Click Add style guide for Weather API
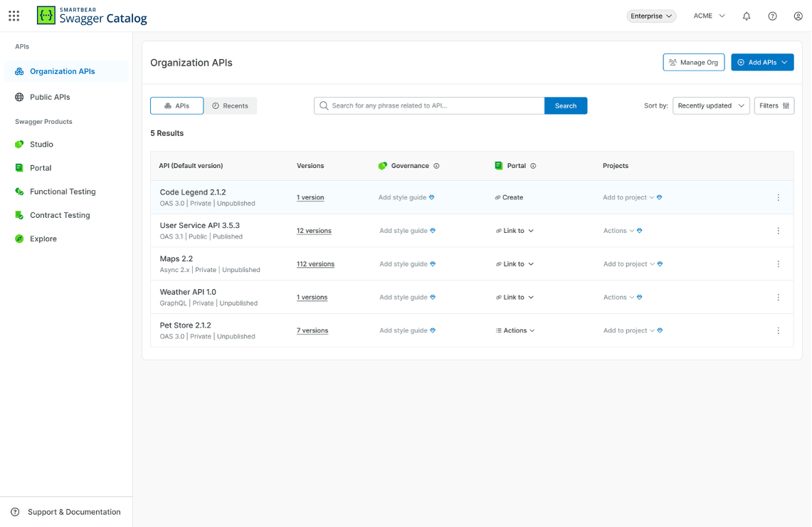 [404, 298]
